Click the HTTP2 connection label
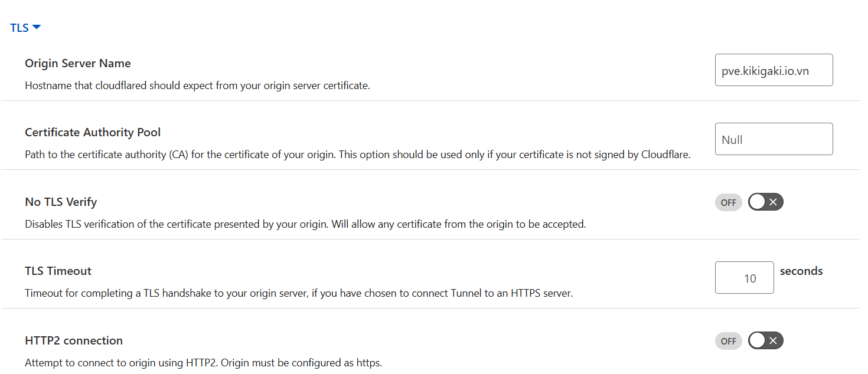This screenshot has width=868, height=374. click(74, 340)
